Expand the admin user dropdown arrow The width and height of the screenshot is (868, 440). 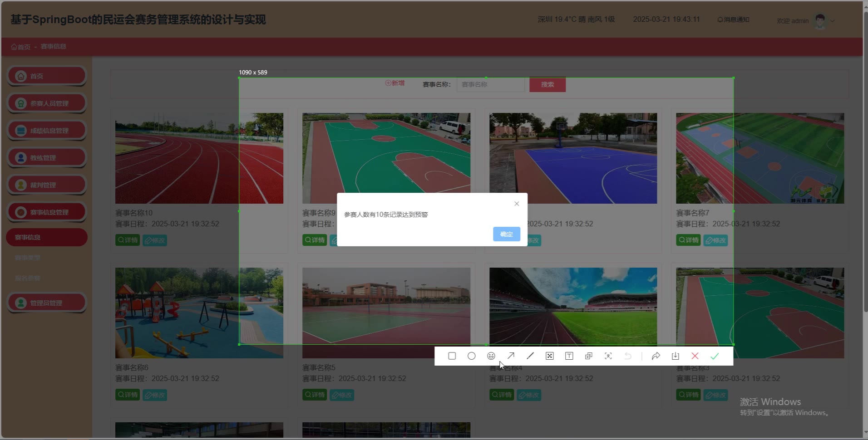[x=833, y=20]
